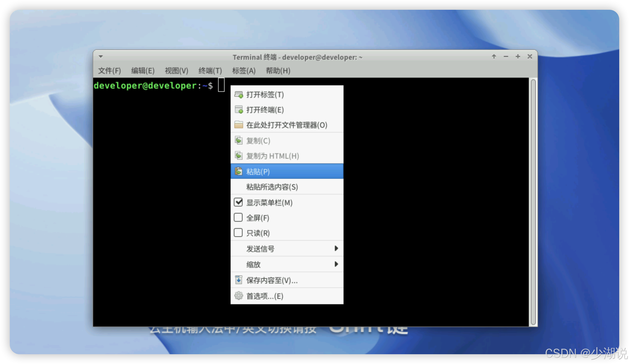Click the keep-above arrow button in the title bar

(x=494, y=57)
